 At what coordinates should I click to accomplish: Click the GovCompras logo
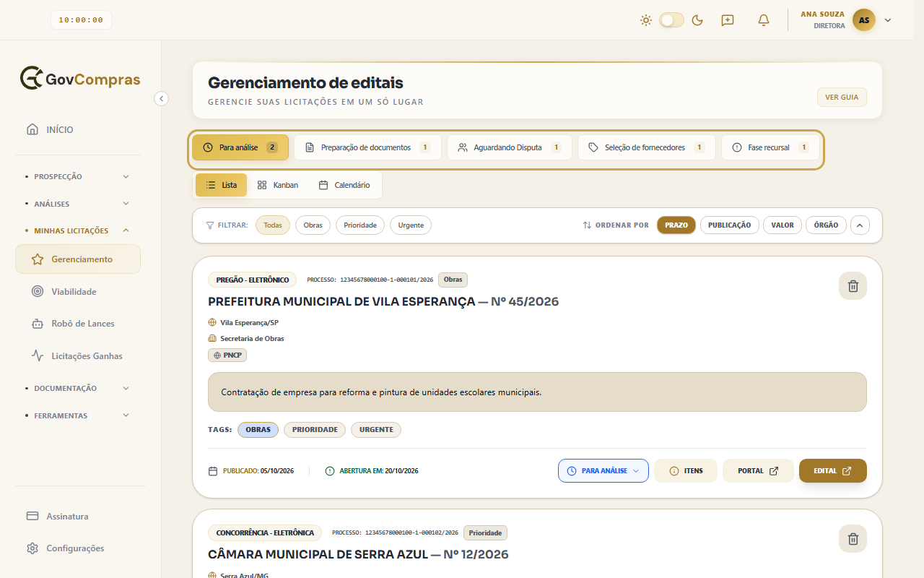click(80, 79)
